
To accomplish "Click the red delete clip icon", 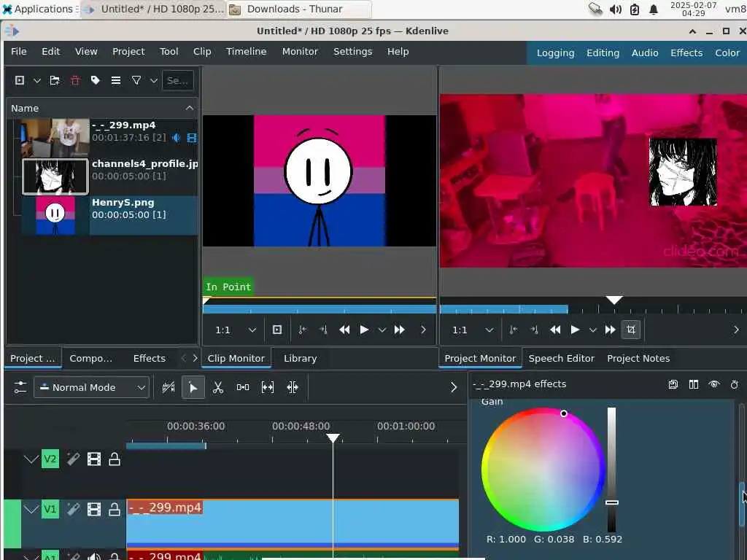I will click(x=75, y=80).
